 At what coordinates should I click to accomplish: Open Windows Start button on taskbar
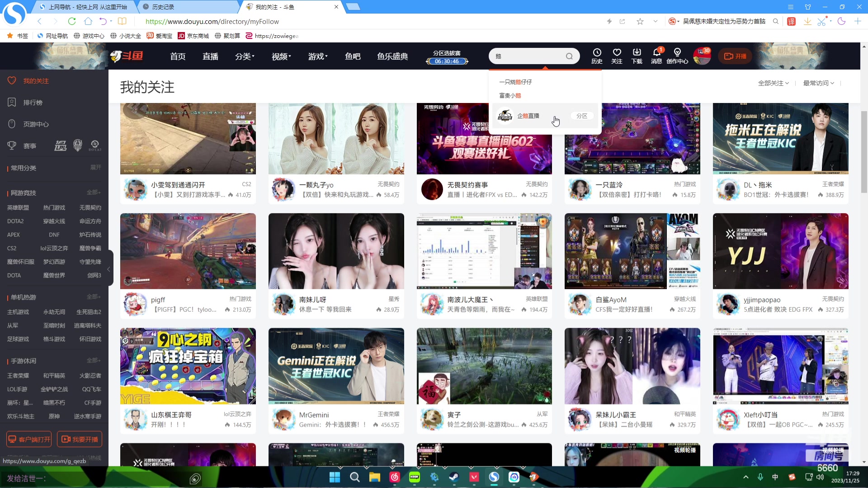click(x=335, y=477)
